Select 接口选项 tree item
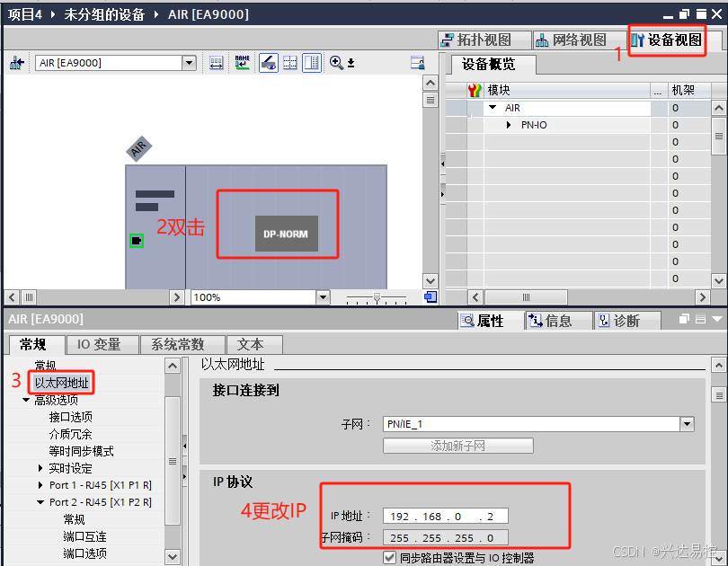Image resolution: width=728 pixels, height=566 pixels. pyautogui.click(x=71, y=417)
